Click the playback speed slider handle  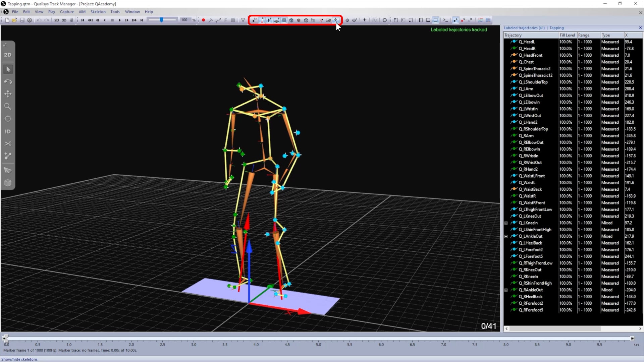(x=161, y=20)
